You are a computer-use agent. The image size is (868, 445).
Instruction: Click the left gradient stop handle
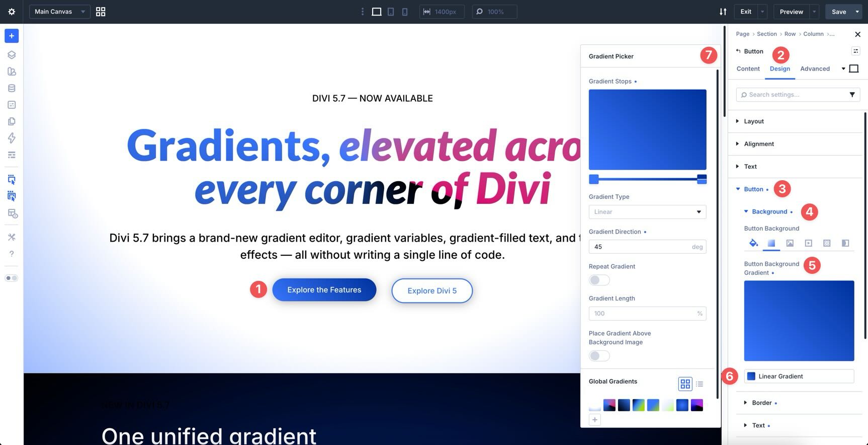[594, 179]
